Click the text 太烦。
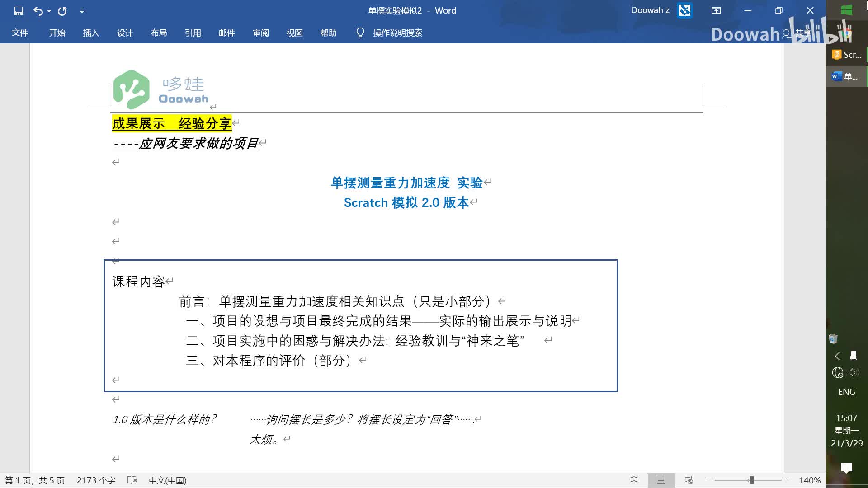 click(x=264, y=439)
